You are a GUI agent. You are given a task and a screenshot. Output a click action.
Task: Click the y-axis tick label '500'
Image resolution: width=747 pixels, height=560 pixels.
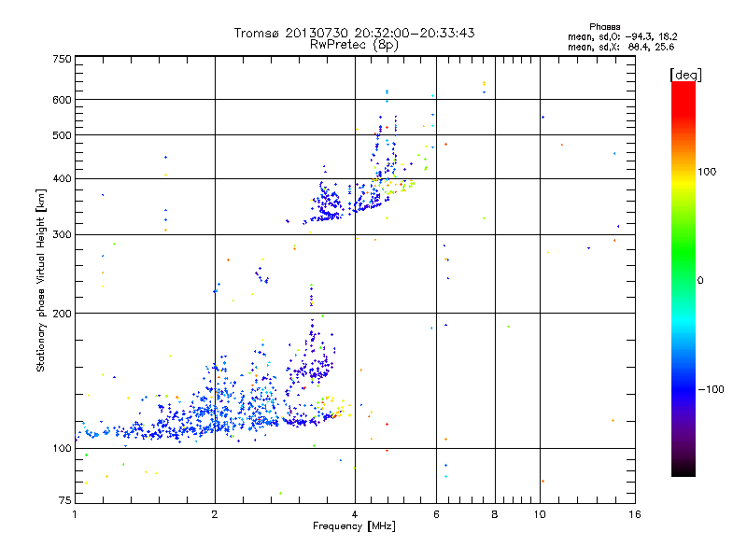(62, 135)
